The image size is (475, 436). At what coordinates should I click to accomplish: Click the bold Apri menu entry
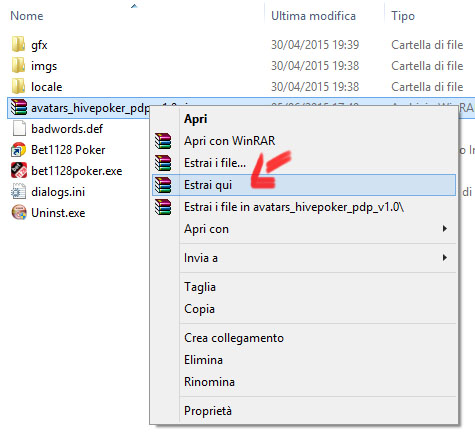point(196,119)
